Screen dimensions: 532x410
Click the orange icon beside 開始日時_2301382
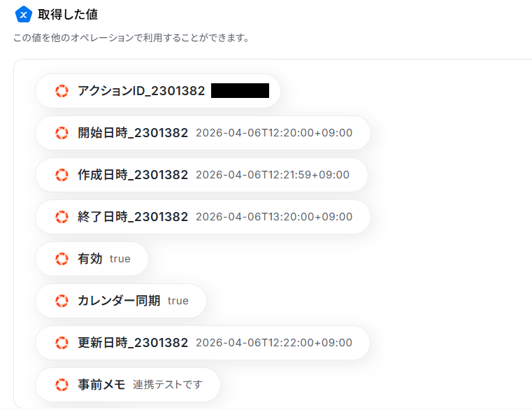(x=62, y=133)
